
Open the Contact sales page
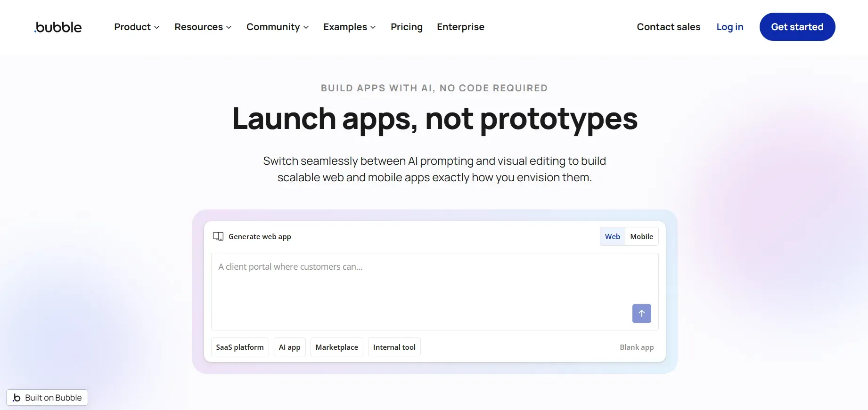(x=668, y=27)
